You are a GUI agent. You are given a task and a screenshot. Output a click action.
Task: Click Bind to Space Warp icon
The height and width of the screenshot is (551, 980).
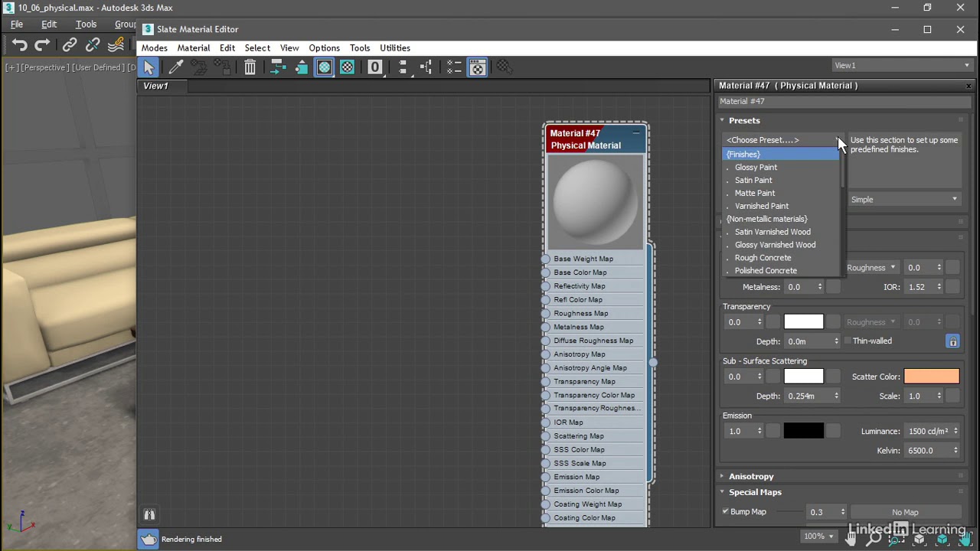click(116, 45)
